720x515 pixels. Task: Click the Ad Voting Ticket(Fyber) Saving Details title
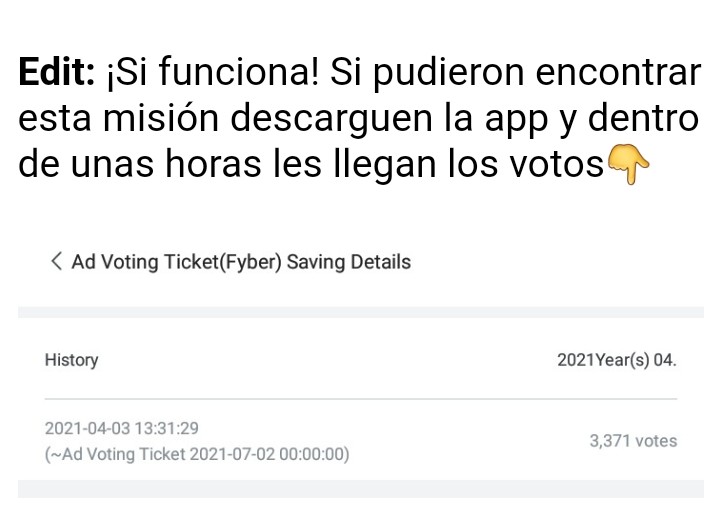coord(241,262)
